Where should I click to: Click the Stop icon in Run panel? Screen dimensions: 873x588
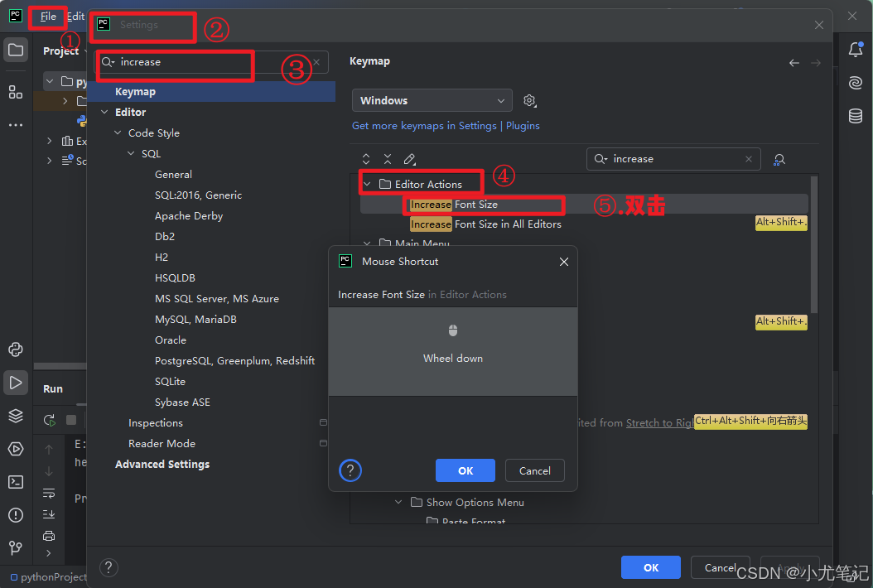coord(70,420)
